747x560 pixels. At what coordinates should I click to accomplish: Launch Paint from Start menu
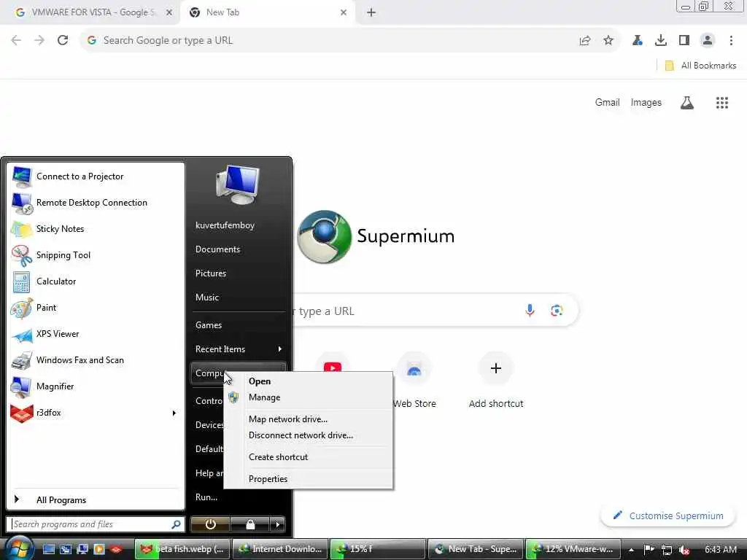click(96, 308)
